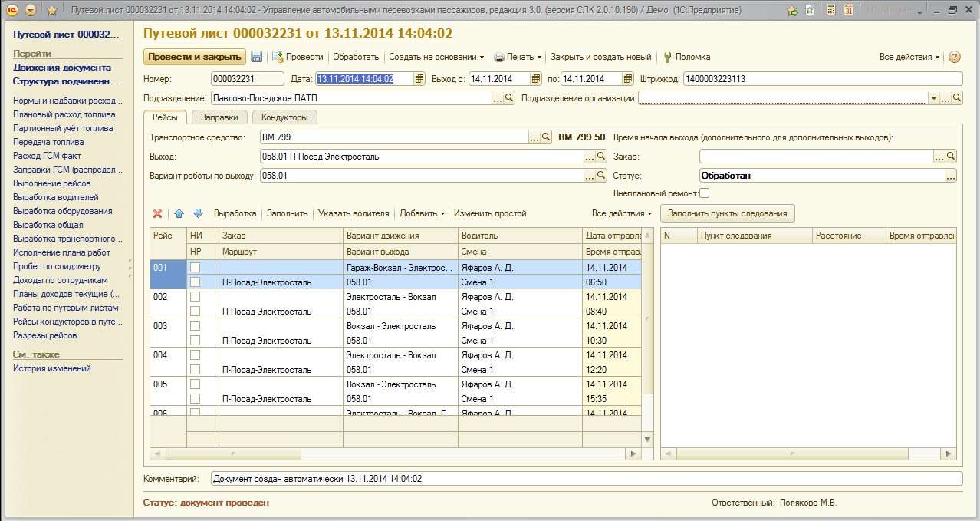Open История изменений link
The image size is (980, 521).
coord(52,368)
